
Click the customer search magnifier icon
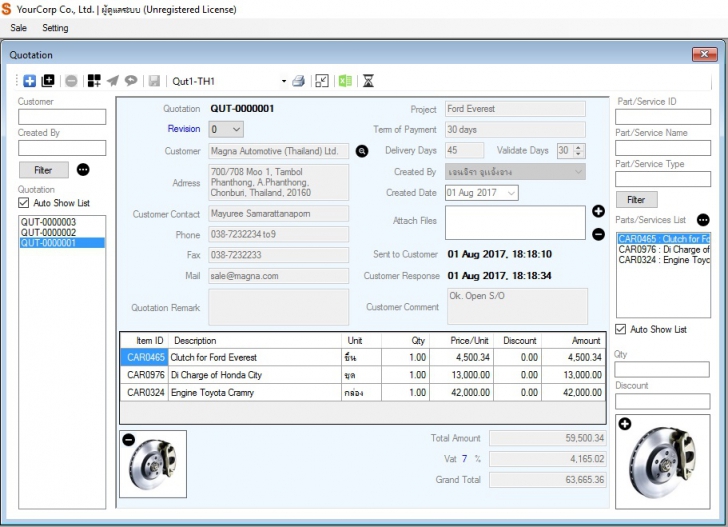click(x=362, y=151)
